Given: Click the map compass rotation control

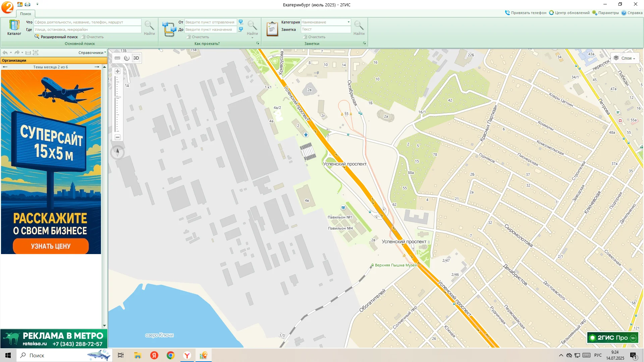Looking at the screenshot, I should click(x=117, y=153).
